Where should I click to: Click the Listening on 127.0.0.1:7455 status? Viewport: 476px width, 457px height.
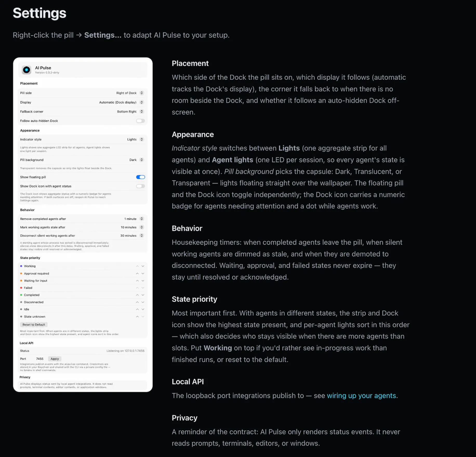(125, 351)
